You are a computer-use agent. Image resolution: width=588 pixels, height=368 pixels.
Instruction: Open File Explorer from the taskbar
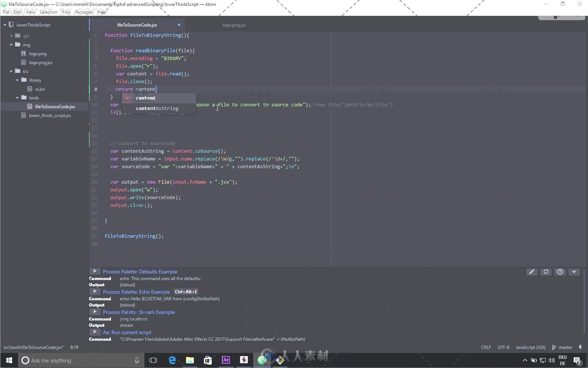[x=190, y=360]
